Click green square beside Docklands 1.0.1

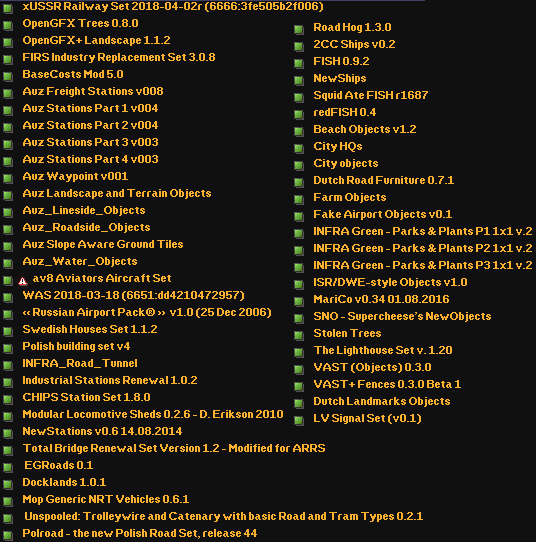(x=8, y=484)
